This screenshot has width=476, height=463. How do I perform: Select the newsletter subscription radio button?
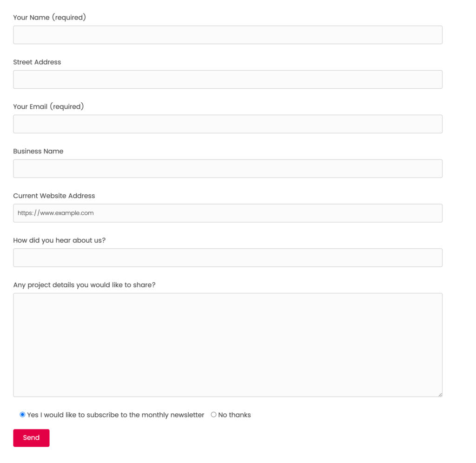(x=22, y=414)
